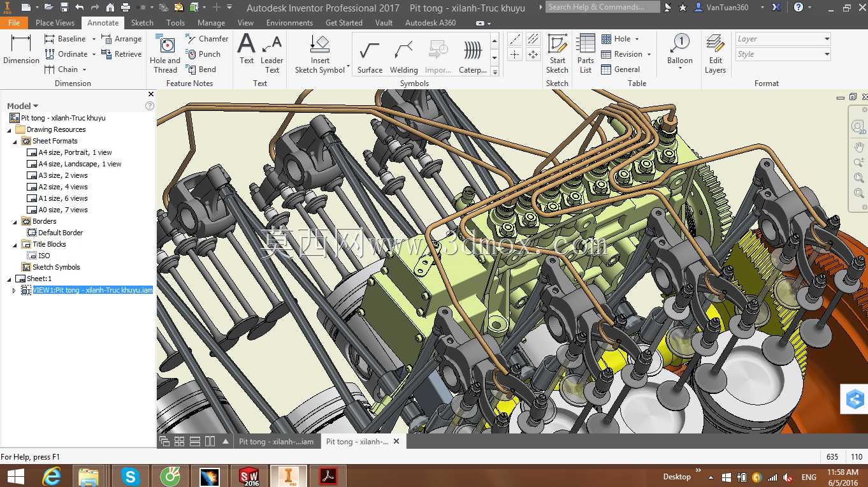Click the Undo arrow in quick access toolbar
Screen dimensions: 868x487
pos(80,8)
